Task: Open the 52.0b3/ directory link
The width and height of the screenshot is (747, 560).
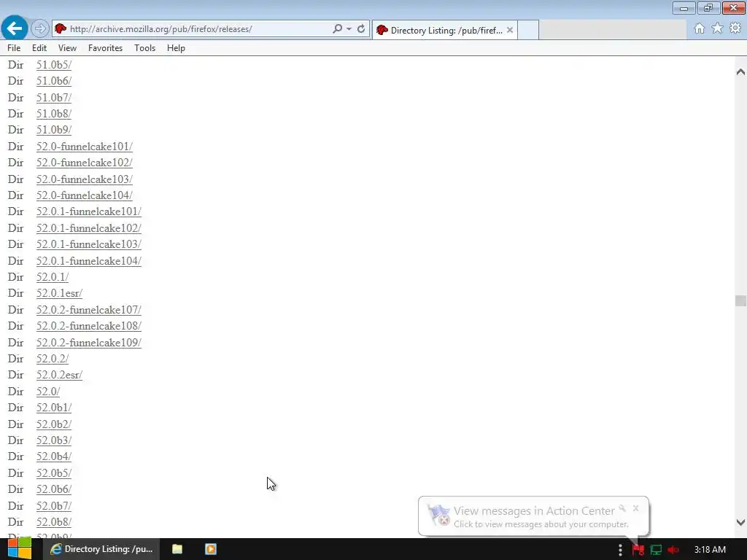Action: 54,441
